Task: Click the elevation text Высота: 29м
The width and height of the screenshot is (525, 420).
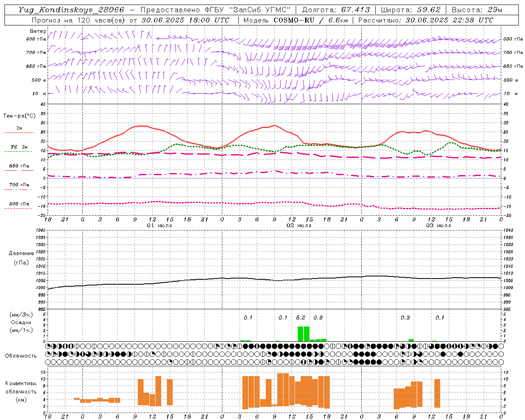Action: point(477,10)
